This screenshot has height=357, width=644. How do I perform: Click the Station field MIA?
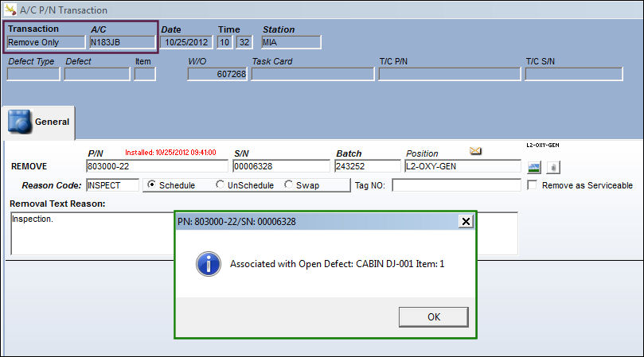[x=291, y=42]
